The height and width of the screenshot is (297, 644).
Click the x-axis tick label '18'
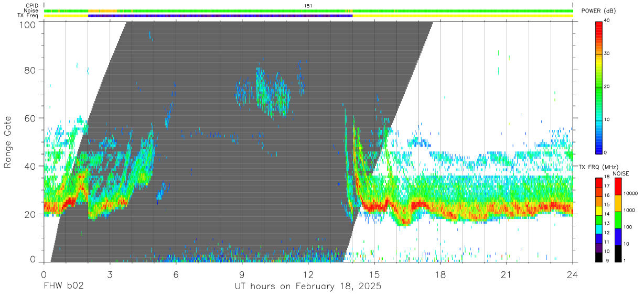[441, 274]
